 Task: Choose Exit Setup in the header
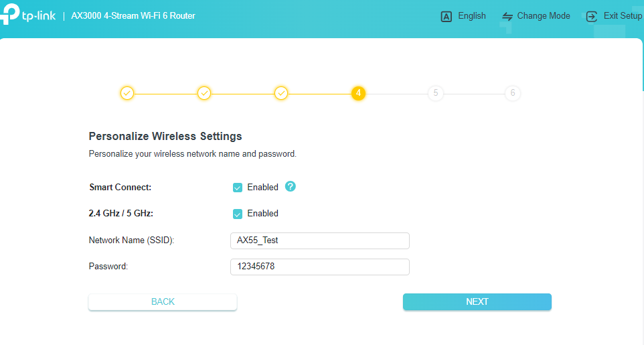pyautogui.click(x=623, y=16)
